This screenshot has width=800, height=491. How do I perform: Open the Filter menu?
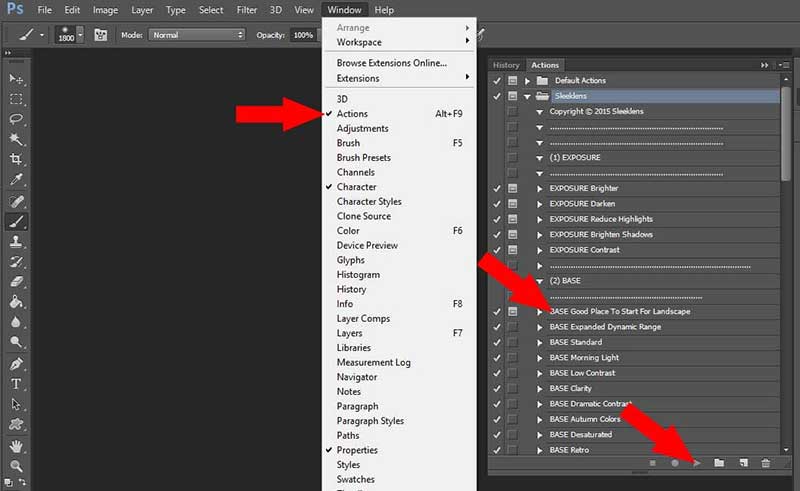(246, 10)
